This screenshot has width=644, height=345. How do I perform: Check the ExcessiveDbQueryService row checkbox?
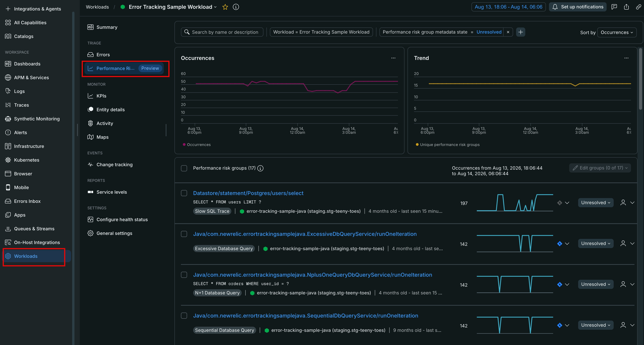[x=184, y=234]
